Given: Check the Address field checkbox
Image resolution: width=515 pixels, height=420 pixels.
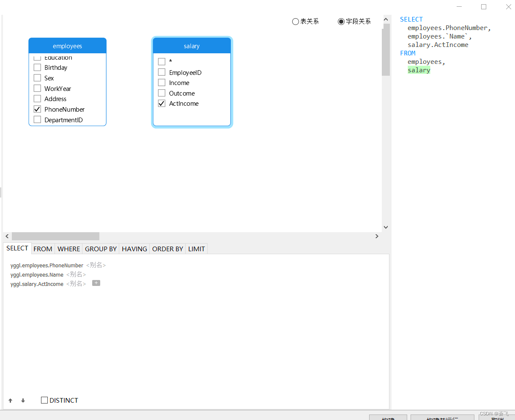Looking at the screenshot, I should point(37,99).
